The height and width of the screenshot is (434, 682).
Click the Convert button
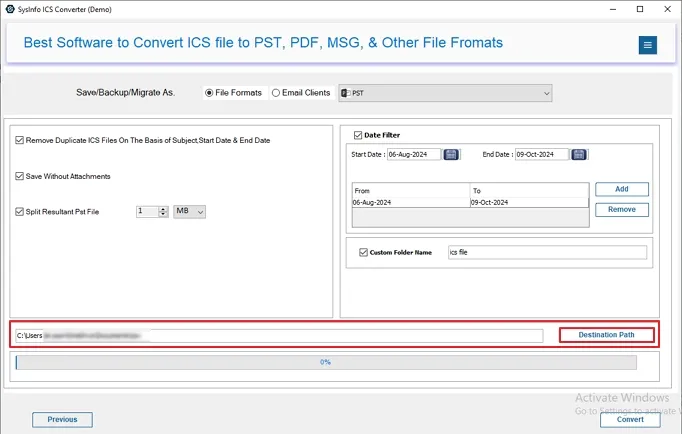[630, 420]
